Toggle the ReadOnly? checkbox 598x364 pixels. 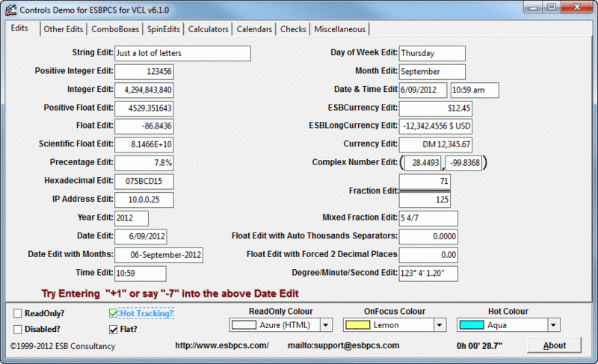17,313
